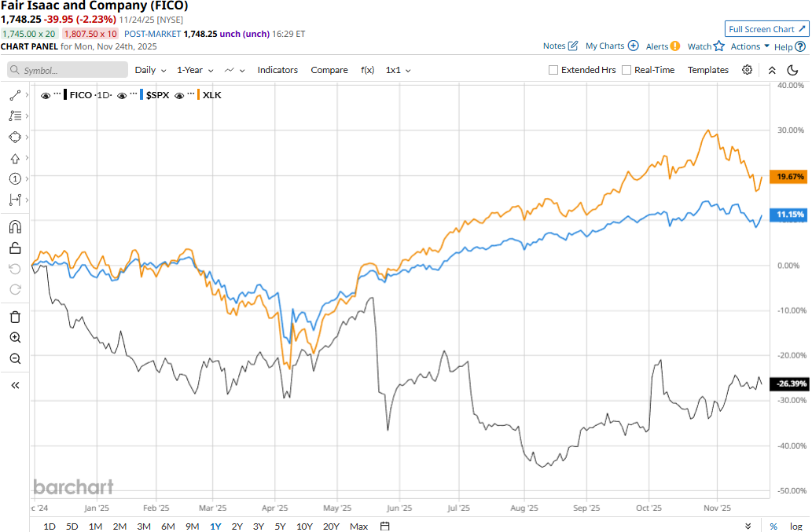Viewport: 812px width, 532px height.
Task: Open Alerts notification icon
Action: [x=674, y=46]
